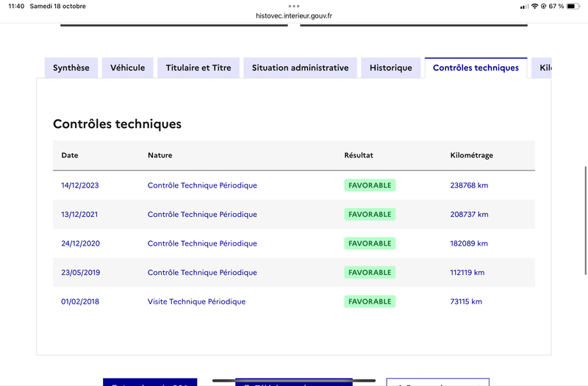
Task: Click the white outlined button at bottom right
Action: [x=437, y=382]
